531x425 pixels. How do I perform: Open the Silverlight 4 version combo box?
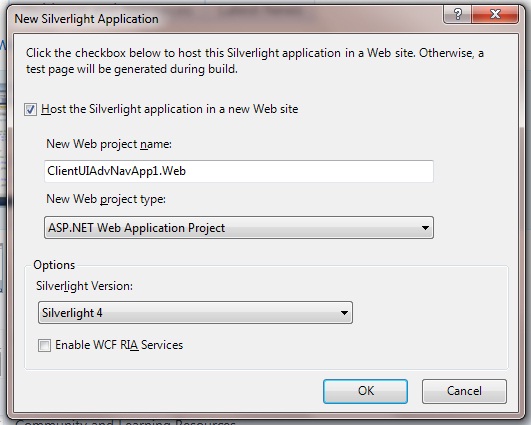pyautogui.click(x=195, y=313)
